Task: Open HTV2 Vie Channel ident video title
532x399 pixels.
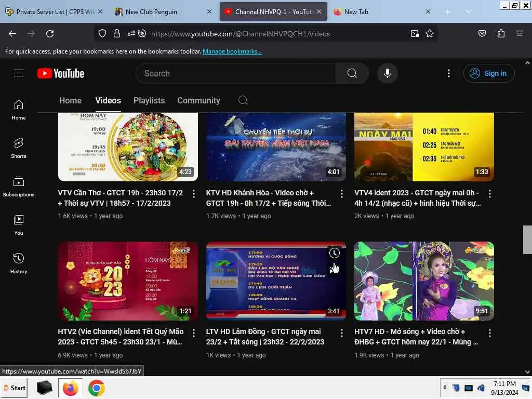Action: pyautogui.click(x=121, y=337)
